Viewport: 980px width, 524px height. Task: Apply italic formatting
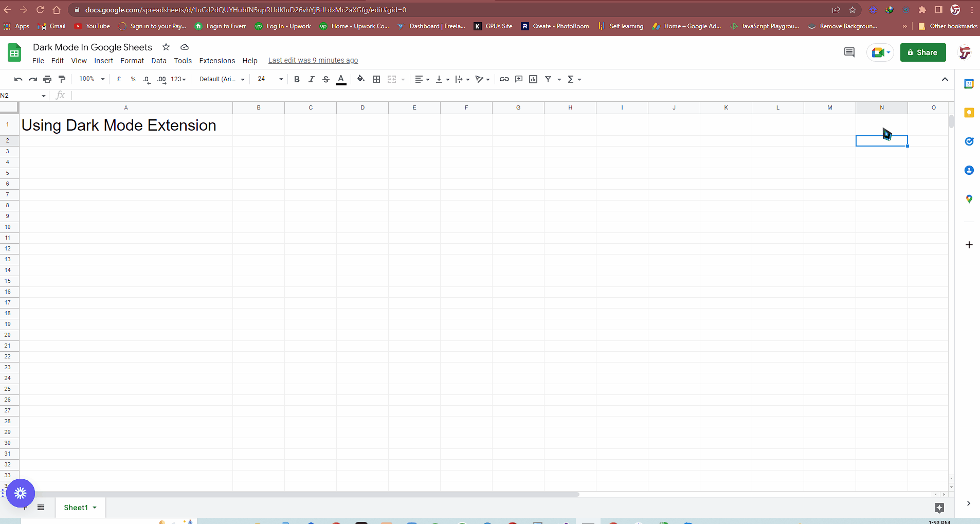(312, 79)
